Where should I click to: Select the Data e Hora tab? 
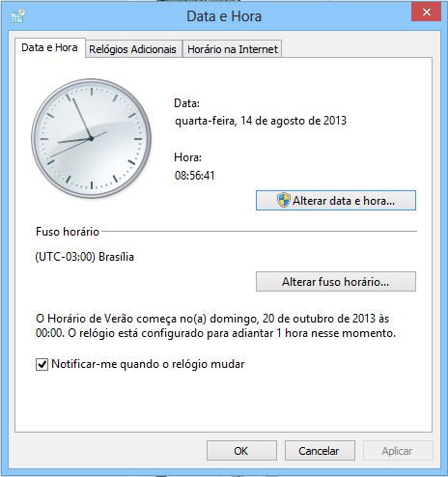[x=49, y=47]
